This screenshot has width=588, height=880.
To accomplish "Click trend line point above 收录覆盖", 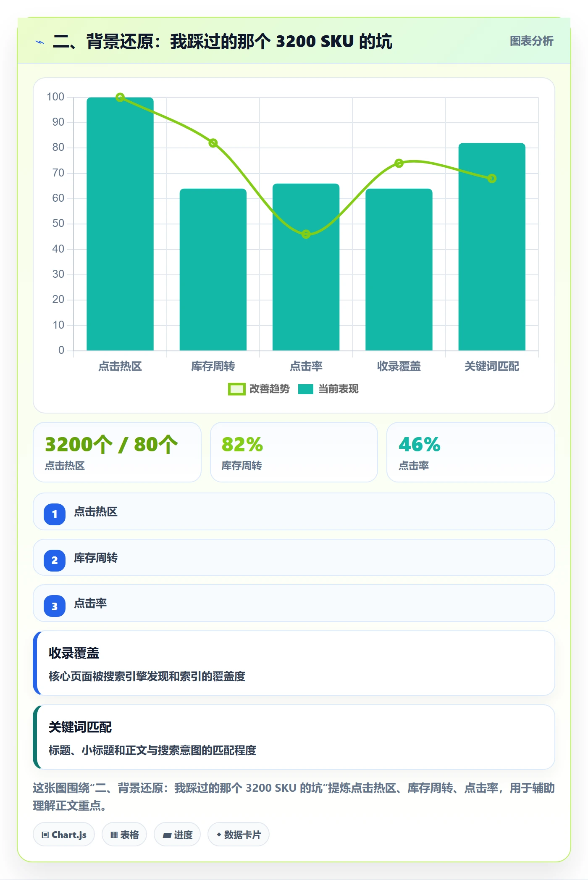I will click(x=399, y=163).
